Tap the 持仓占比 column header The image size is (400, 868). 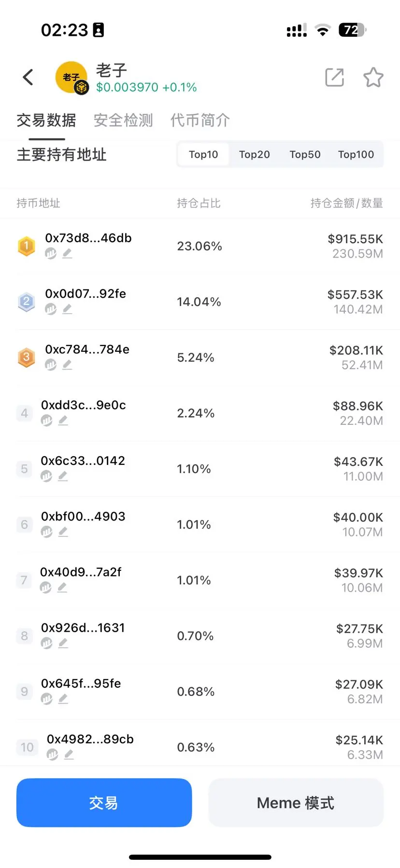pyautogui.click(x=199, y=203)
